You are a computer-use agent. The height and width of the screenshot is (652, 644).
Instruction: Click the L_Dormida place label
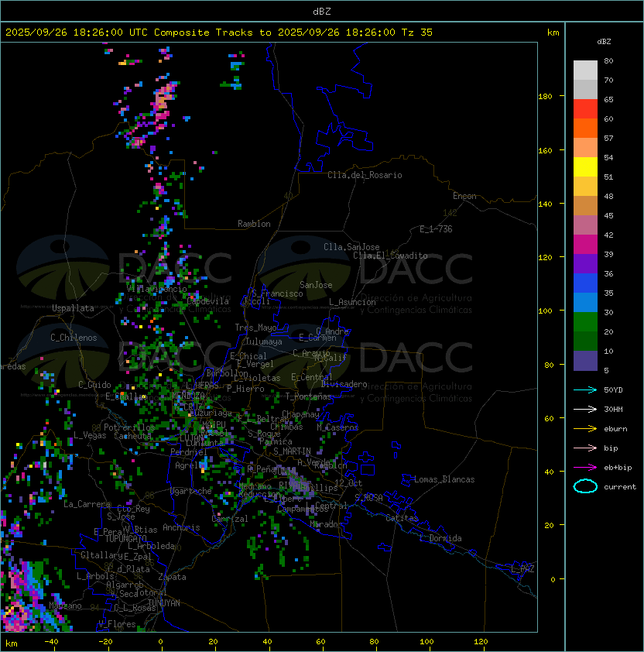[440, 538]
